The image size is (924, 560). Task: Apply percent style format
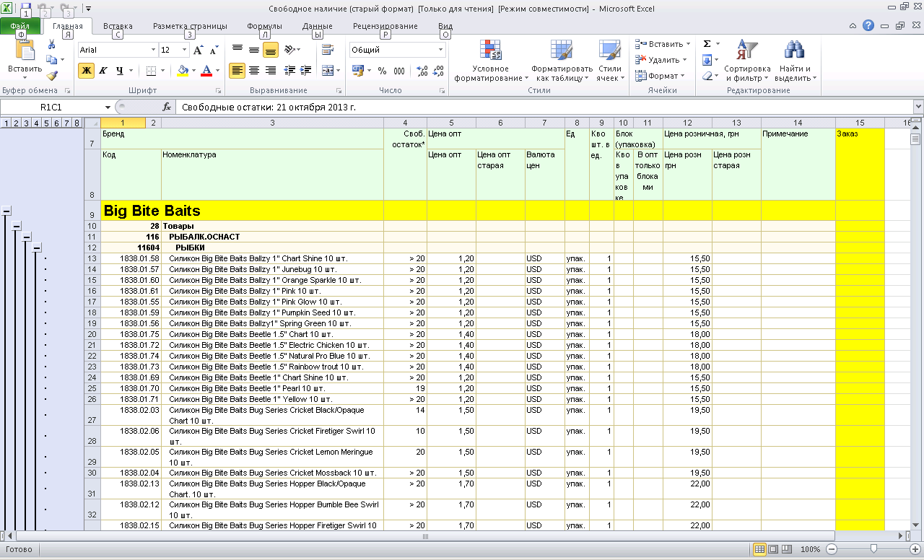point(382,71)
